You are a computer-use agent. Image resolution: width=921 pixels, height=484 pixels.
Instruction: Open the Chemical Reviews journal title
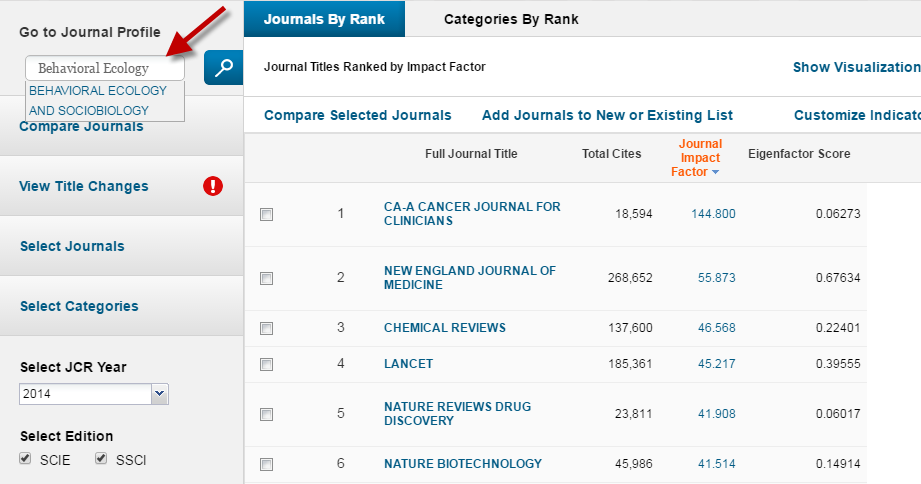click(445, 328)
